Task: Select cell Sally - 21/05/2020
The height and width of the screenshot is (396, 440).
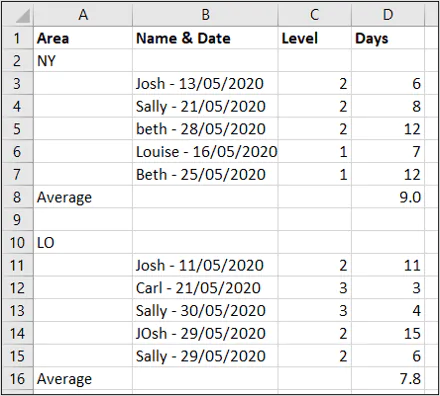Action: tap(205, 106)
